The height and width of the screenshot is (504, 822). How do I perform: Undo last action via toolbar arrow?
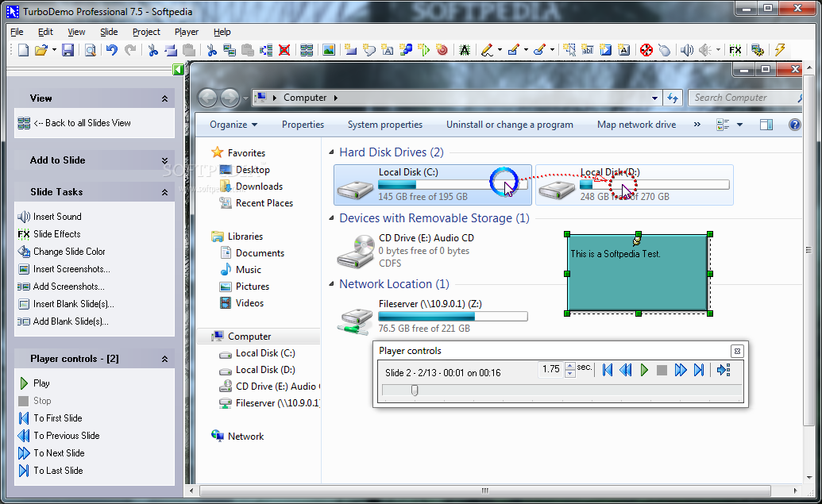tap(112, 50)
